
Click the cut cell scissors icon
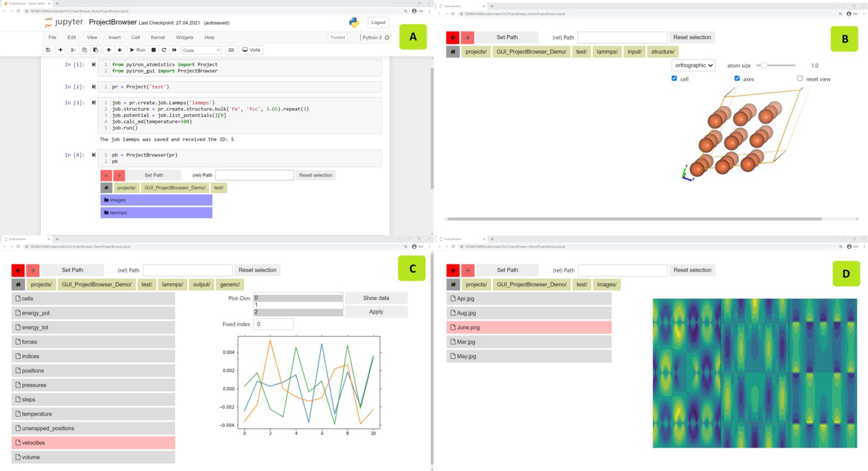point(72,50)
